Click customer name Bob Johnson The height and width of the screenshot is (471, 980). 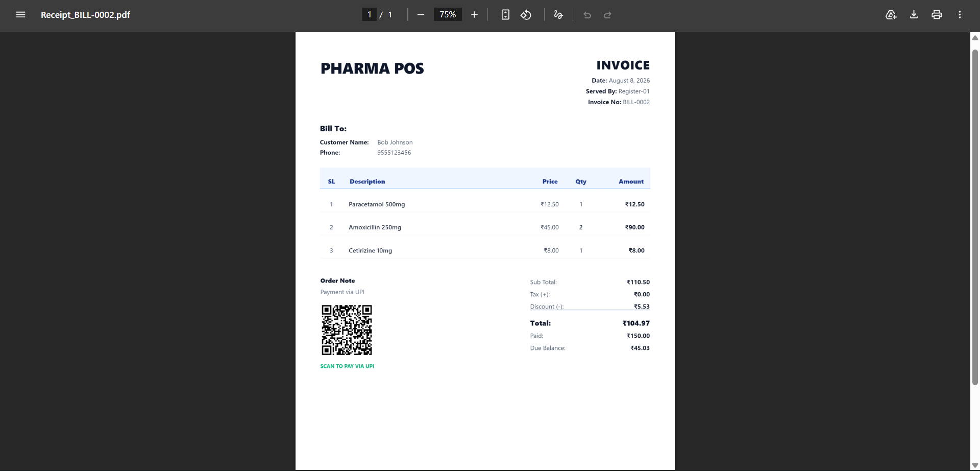(x=395, y=143)
